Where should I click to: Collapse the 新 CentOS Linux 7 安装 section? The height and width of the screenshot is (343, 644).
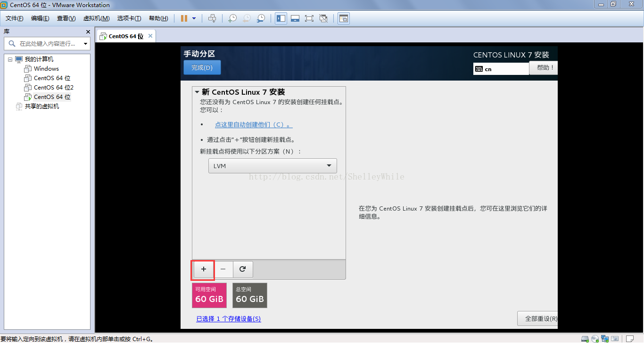coord(197,92)
